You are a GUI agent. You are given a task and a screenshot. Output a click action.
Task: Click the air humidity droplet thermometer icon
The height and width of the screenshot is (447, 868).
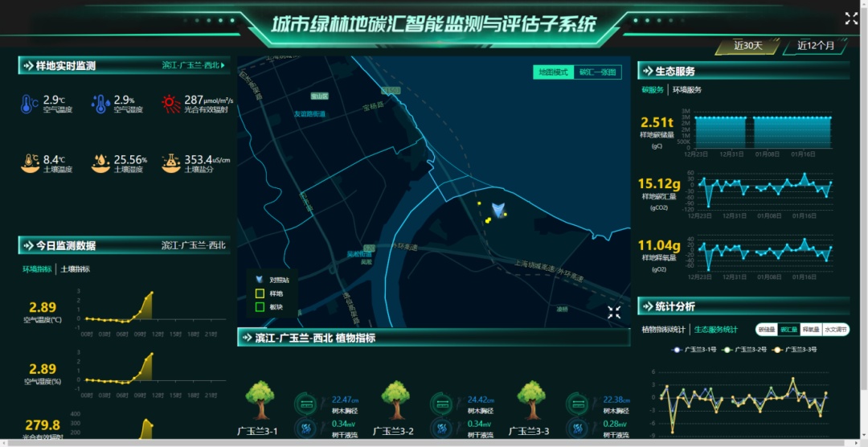click(100, 105)
